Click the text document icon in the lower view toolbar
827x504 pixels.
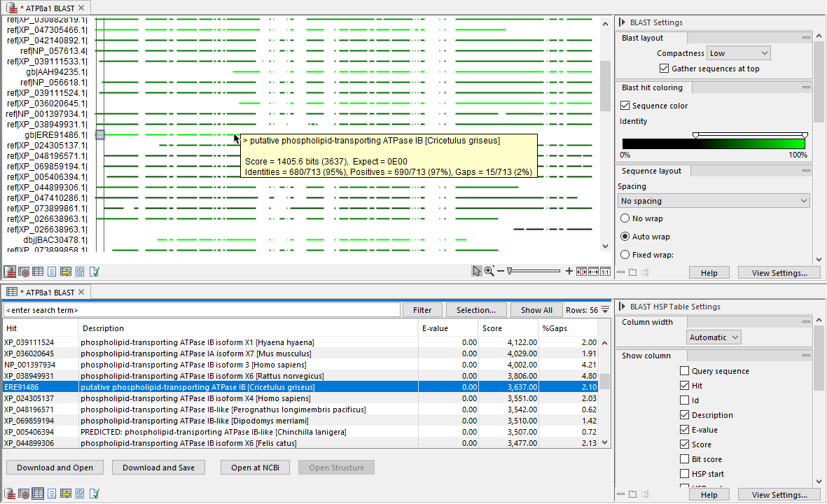point(52,493)
